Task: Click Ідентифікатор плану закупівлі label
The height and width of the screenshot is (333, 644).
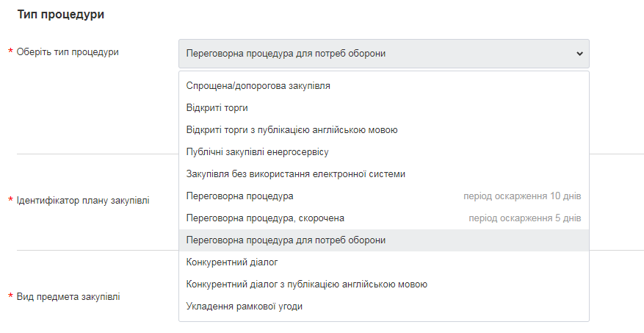Action: (x=83, y=200)
